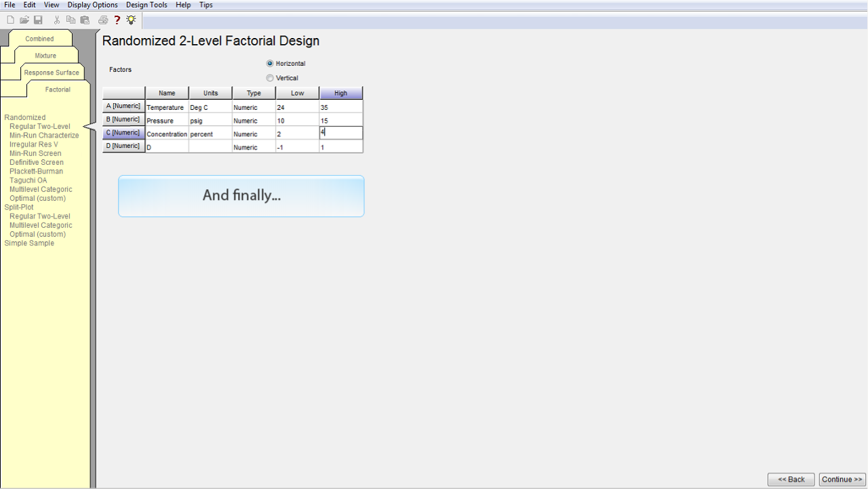
Task: Click the C [Numeric] row header
Action: (123, 133)
